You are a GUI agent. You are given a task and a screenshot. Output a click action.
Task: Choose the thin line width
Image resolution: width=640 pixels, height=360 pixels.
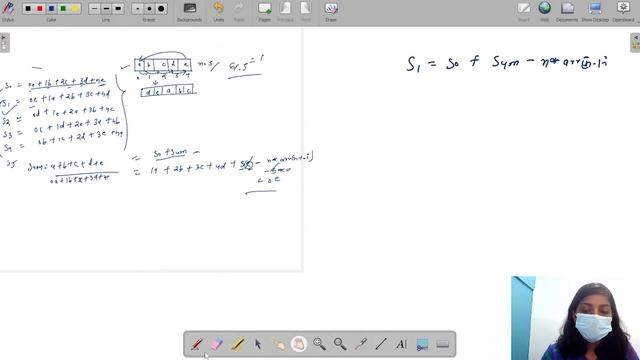click(x=95, y=9)
